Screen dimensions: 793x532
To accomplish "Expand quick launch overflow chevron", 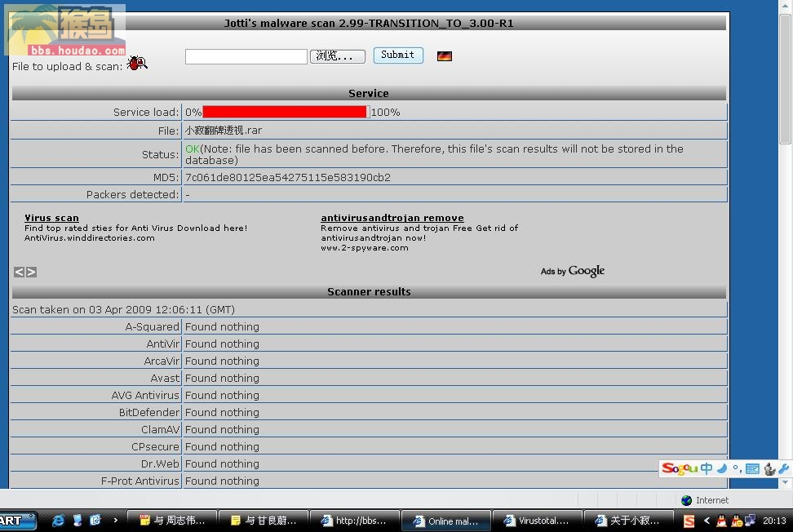I will tap(116, 520).
